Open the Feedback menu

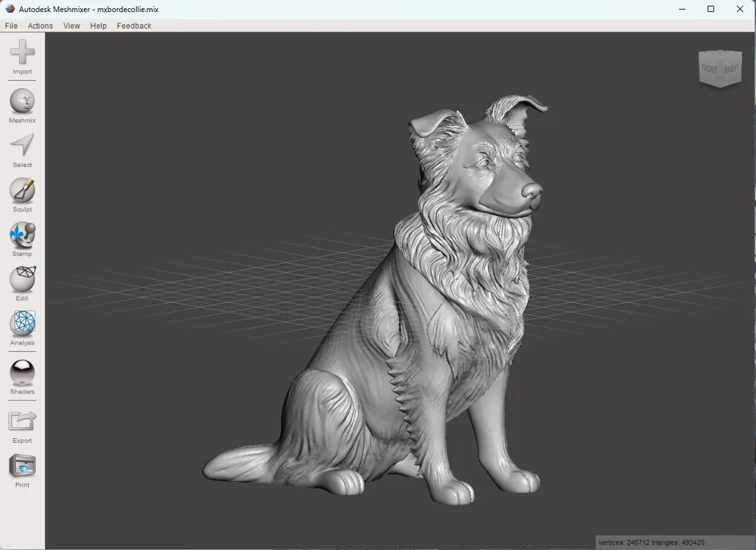(x=134, y=26)
